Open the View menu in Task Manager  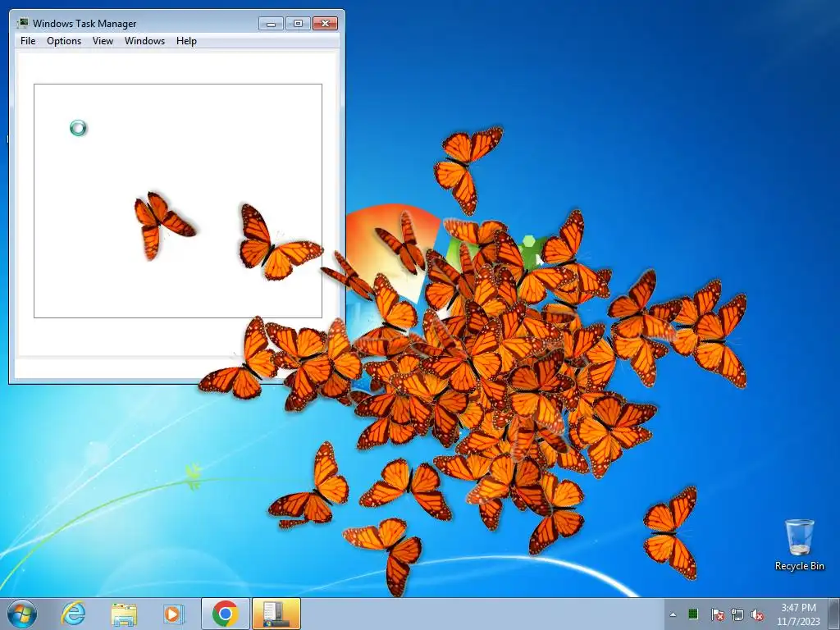pyautogui.click(x=103, y=41)
